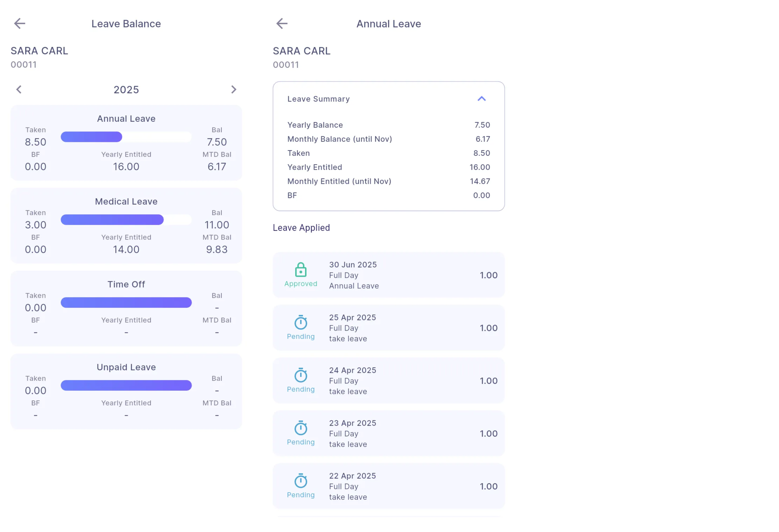Click the green Approved lock icon
The image size is (779, 532).
[301, 270]
